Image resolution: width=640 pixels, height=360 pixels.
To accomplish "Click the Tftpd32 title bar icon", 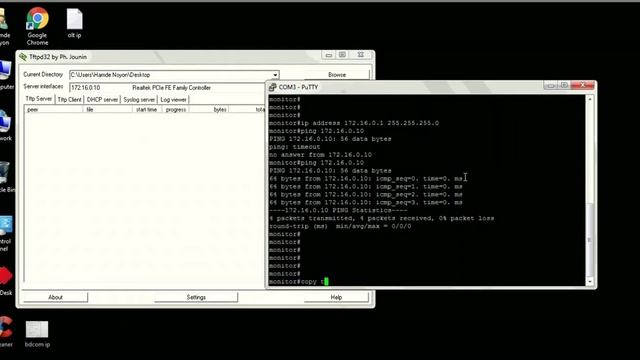I will [x=23, y=57].
